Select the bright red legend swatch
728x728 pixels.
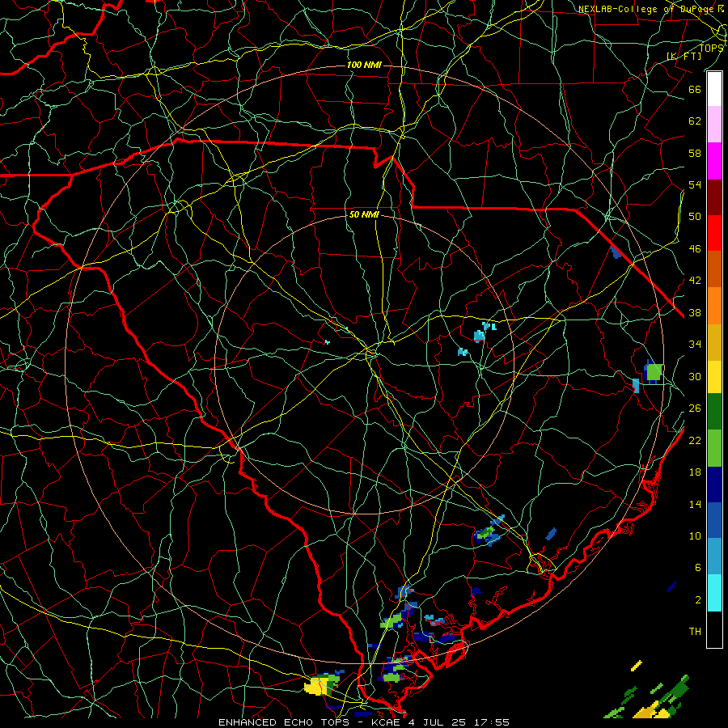(714, 233)
